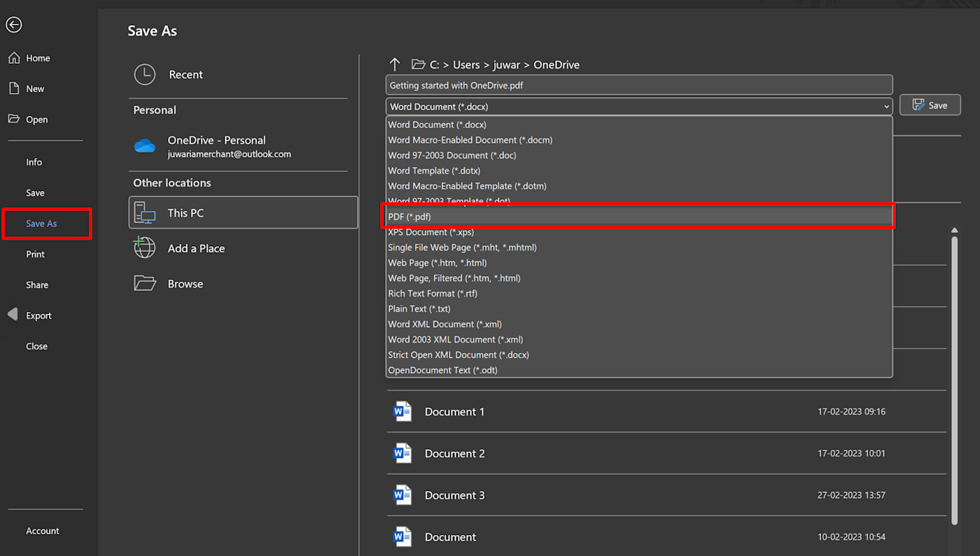Go up one folder level with up arrow
Viewport: 980px width, 556px height.
(395, 64)
